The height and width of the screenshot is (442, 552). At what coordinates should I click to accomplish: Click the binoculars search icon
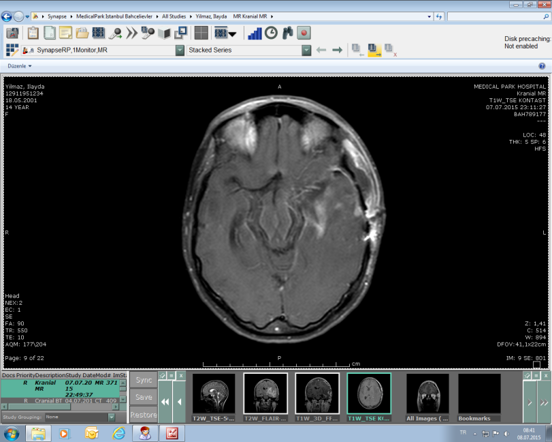tap(288, 33)
